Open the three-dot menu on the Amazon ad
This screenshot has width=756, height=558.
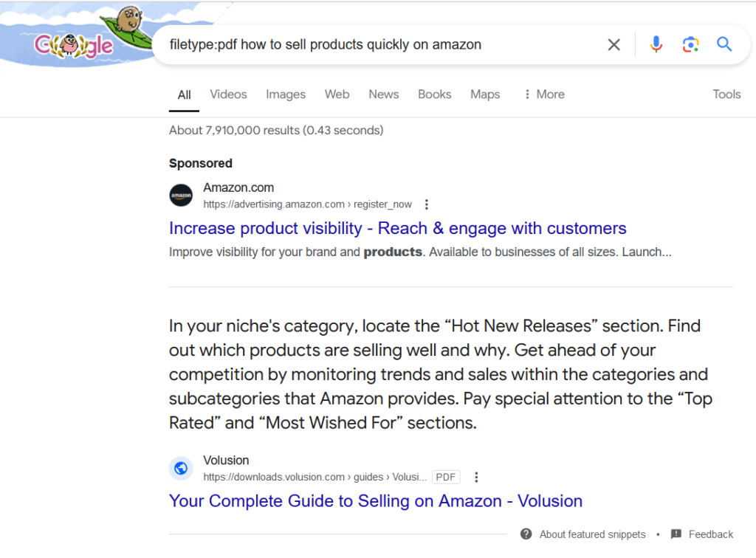[427, 204]
